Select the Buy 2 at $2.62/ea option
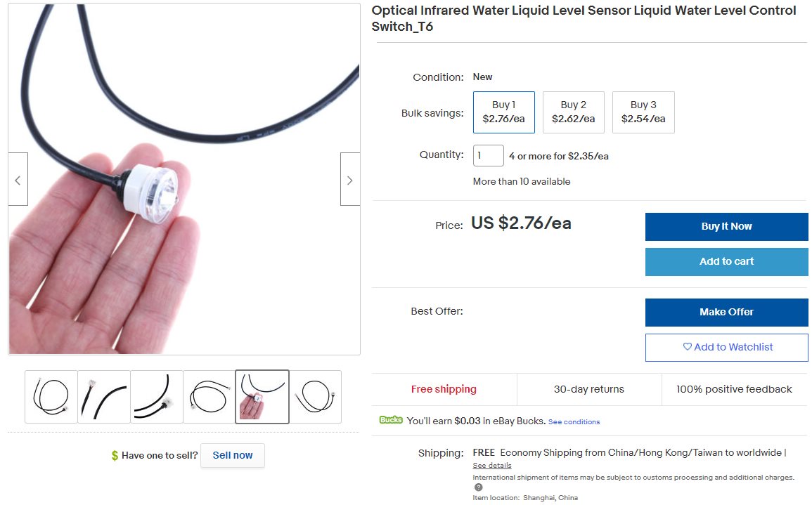 573,112
